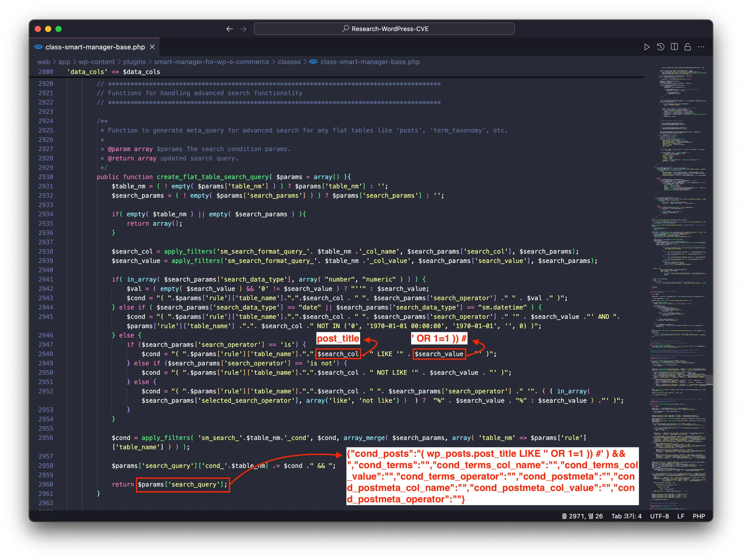This screenshot has height=560, width=742.
Task: Split the editor to the right
Action: point(674,47)
